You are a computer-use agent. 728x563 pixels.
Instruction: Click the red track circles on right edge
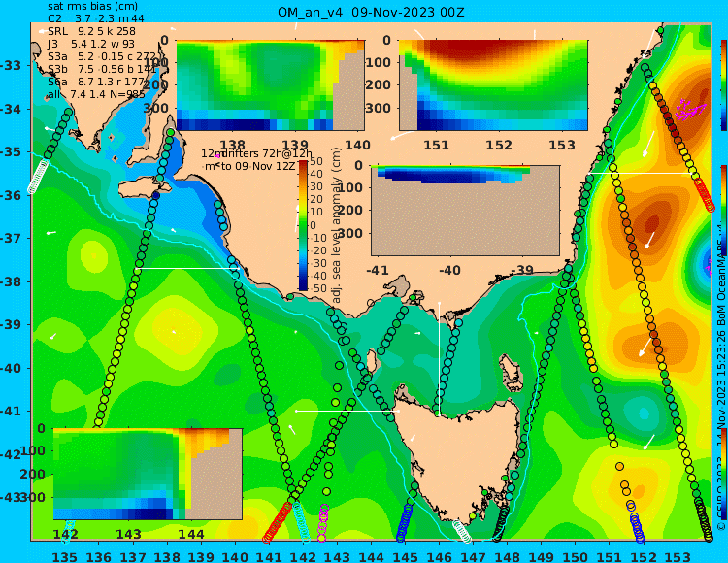point(705,195)
